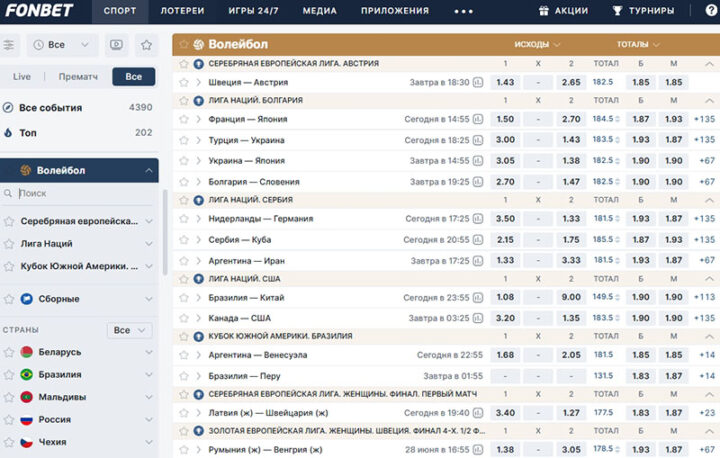720x458 pixels.
Task: Open favorites star in sidebar toolbar
Action: tap(146, 45)
